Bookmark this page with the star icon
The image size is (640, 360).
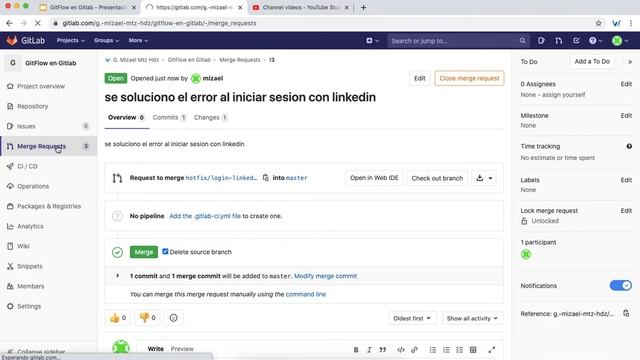coord(598,23)
